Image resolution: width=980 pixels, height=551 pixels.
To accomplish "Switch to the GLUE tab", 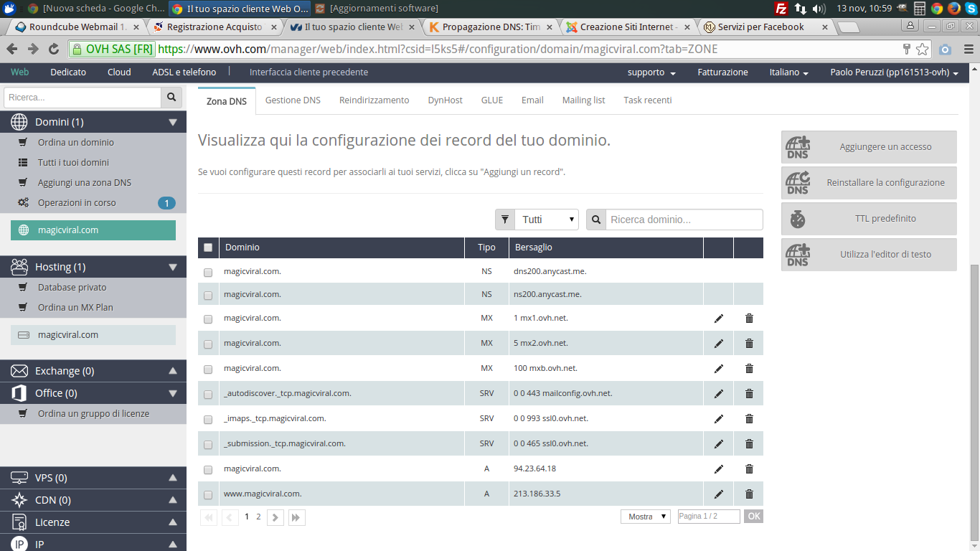I will pyautogui.click(x=492, y=100).
